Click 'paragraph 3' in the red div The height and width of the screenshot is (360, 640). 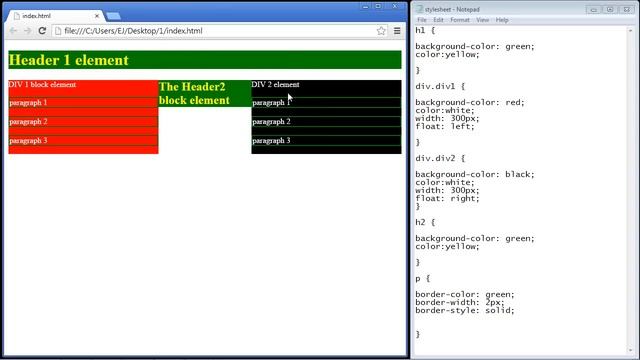tap(28, 140)
